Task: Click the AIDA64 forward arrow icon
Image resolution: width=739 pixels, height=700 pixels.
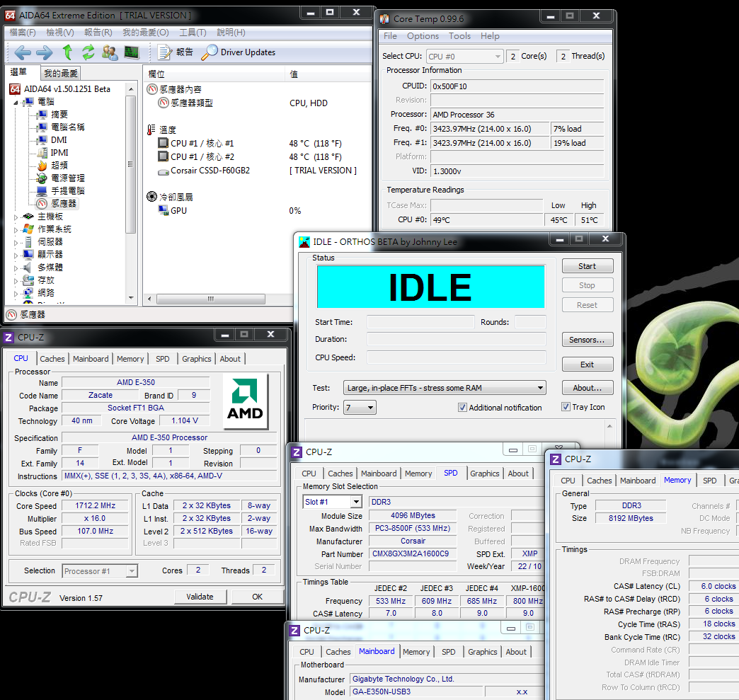Action: (45, 52)
